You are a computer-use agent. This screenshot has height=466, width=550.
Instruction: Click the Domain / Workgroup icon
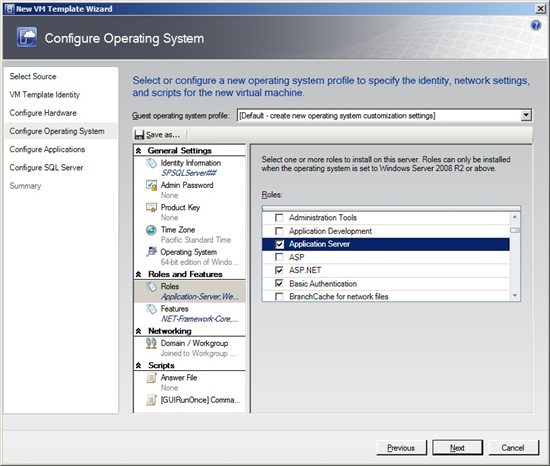(x=152, y=343)
